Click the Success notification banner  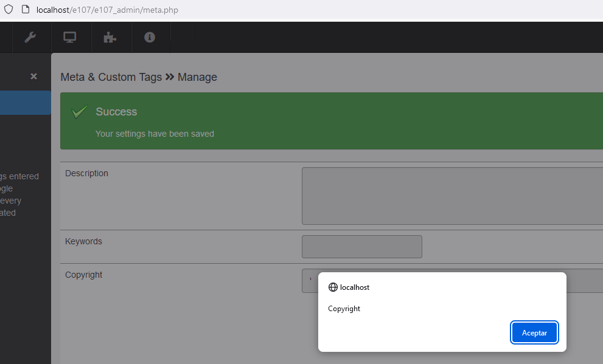coord(331,121)
